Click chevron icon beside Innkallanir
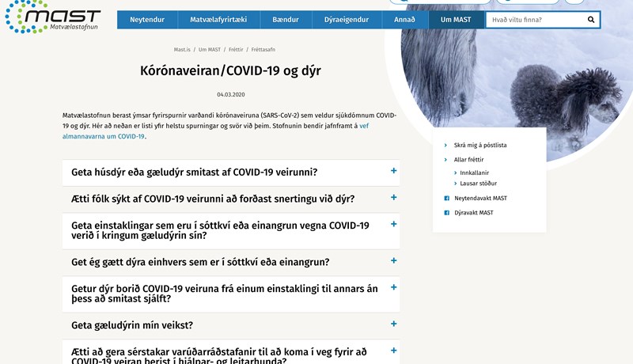 coord(456,173)
